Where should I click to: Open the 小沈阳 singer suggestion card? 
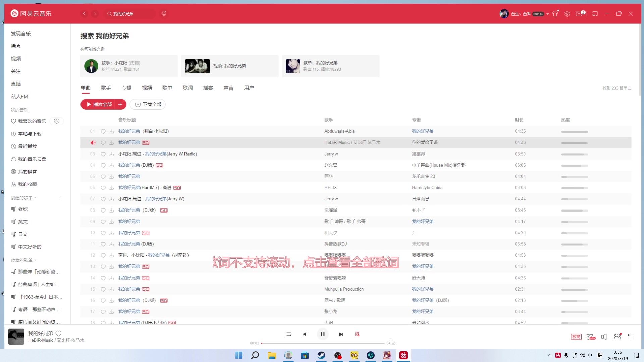[x=129, y=66]
